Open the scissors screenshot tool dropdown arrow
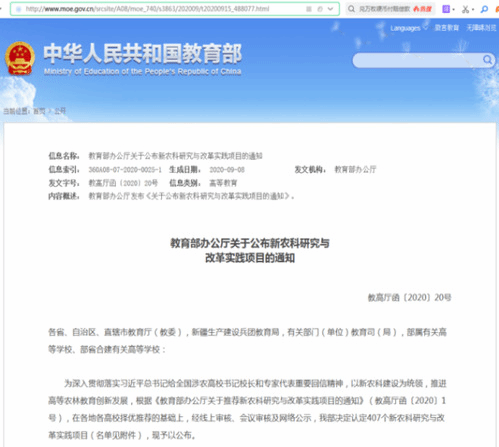Viewport: 499px width, 447px height. click(473, 9)
